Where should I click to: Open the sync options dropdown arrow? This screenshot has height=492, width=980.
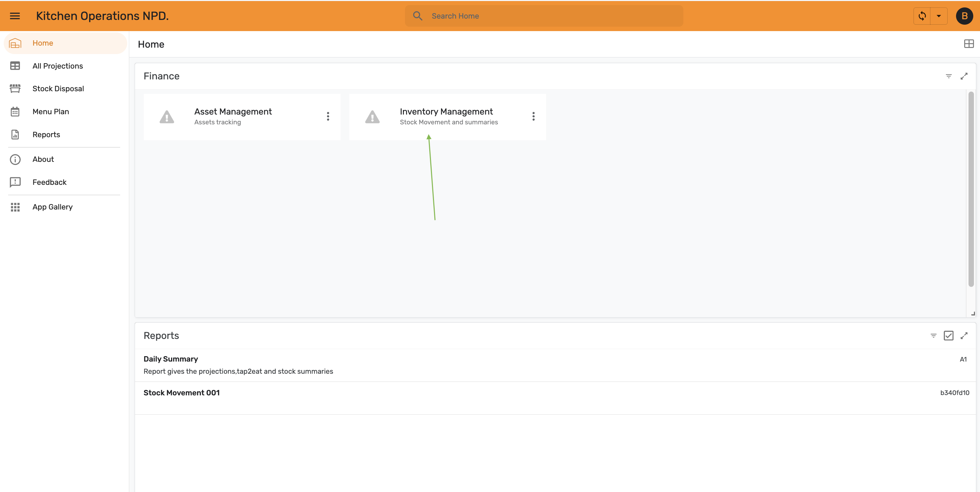click(x=939, y=16)
